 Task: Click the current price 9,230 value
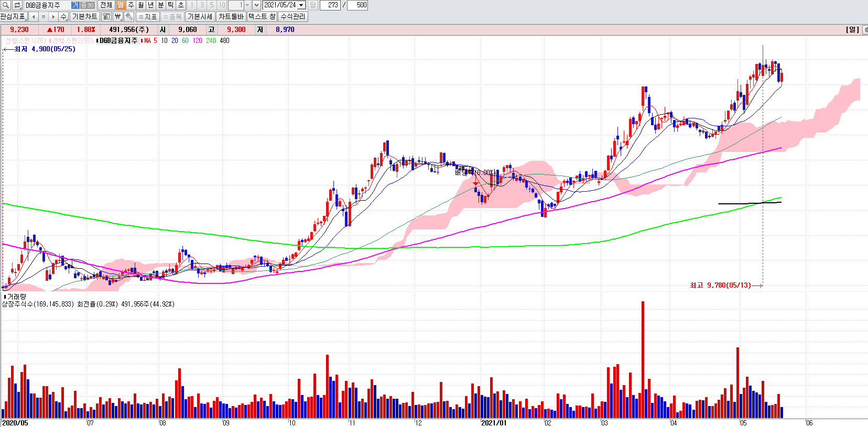point(19,30)
